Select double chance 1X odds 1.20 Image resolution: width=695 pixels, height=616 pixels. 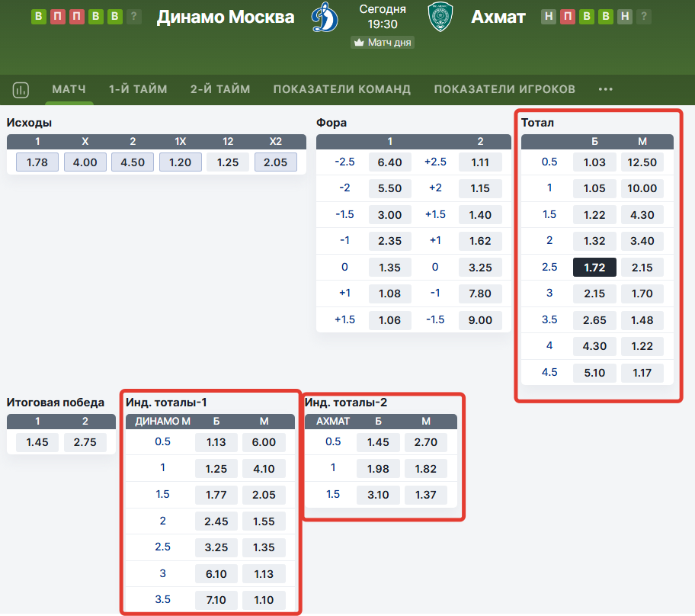tap(181, 162)
